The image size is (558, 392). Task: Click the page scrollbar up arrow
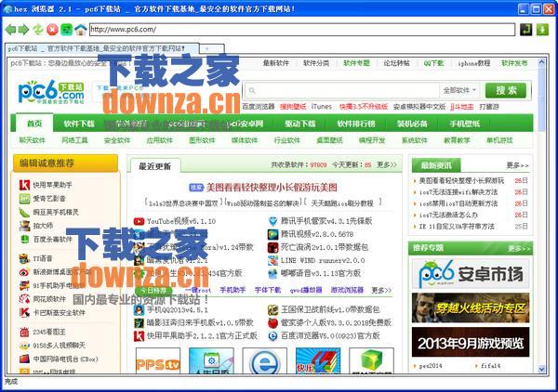coord(541,62)
